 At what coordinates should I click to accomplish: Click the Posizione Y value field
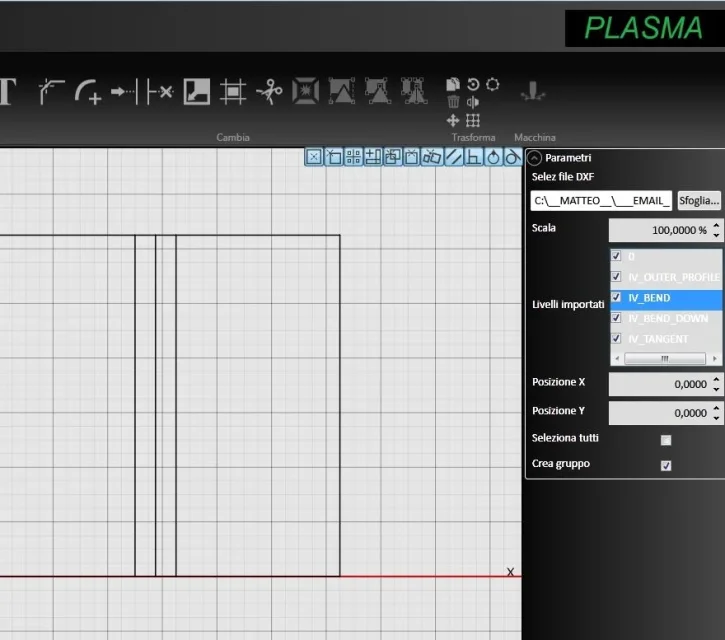point(660,413)
